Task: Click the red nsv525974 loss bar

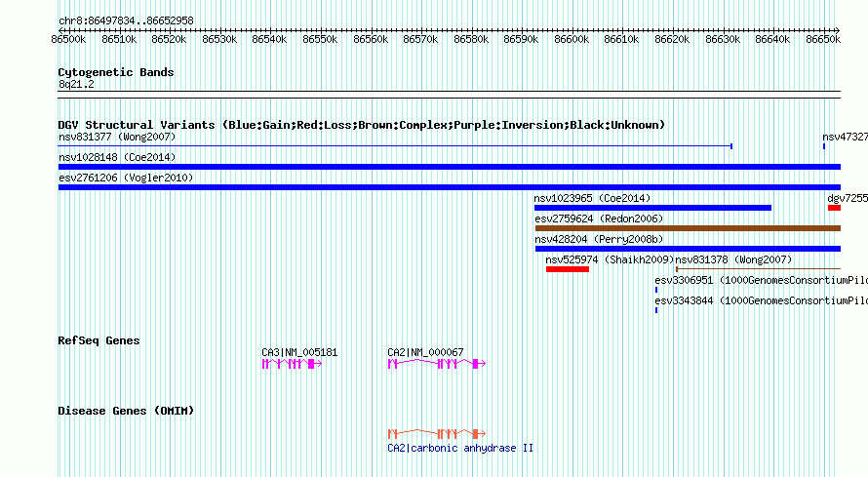Action: (568, 269)
